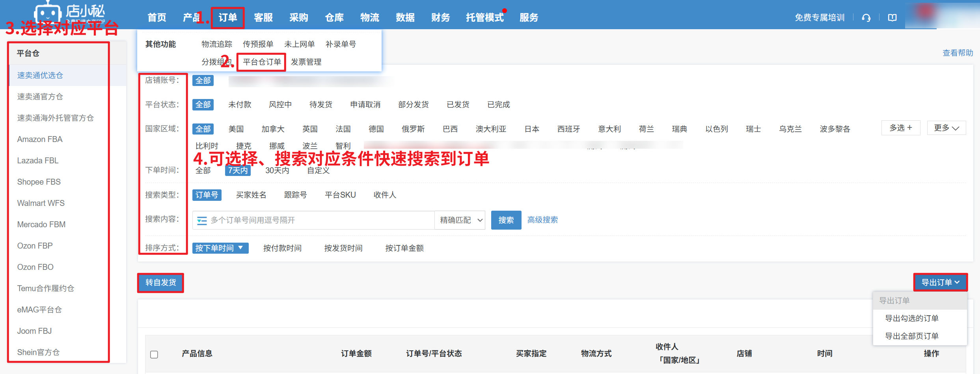Open the 精确匹配 match type dropdown
Viewport: 980px width, 374px height.
tap(460, 220)
